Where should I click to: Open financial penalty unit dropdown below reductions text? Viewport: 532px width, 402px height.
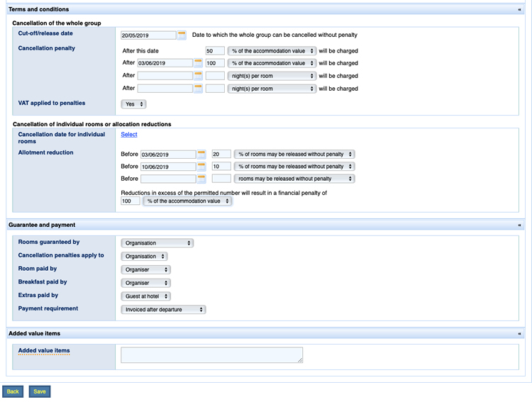tap(187, 201)
